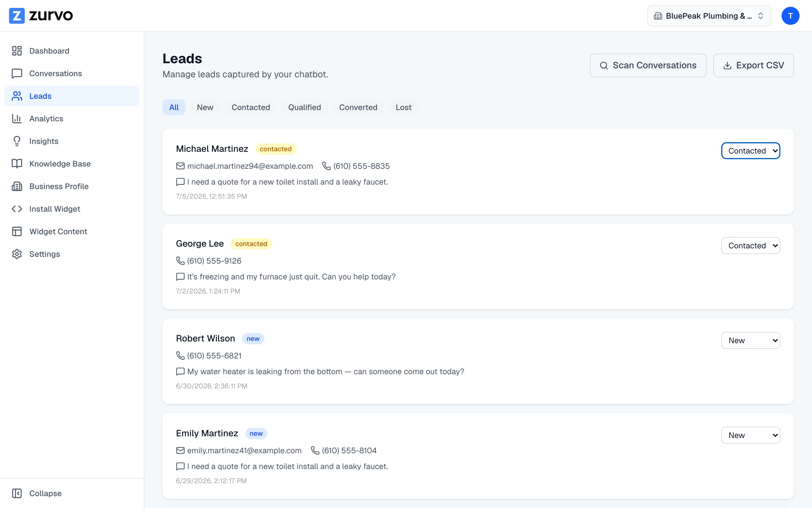Click the Emily Martinez lead name
812x508 pixels.
(x=207, y=433)
